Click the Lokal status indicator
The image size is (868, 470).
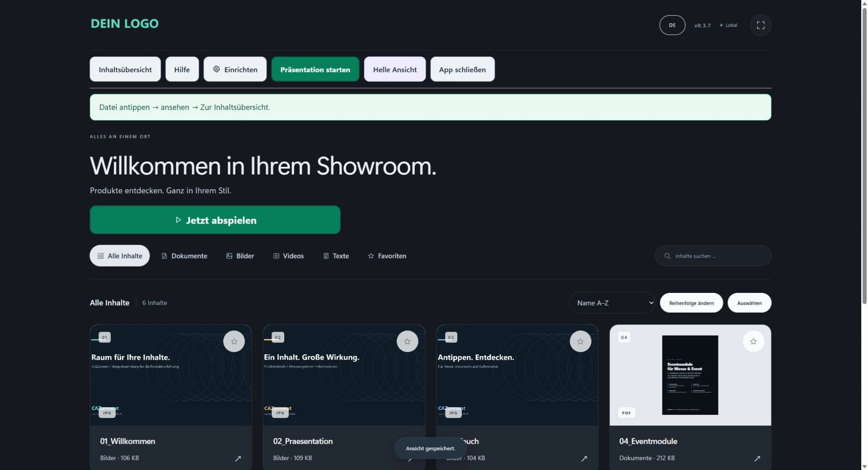[x=728, y=25]
